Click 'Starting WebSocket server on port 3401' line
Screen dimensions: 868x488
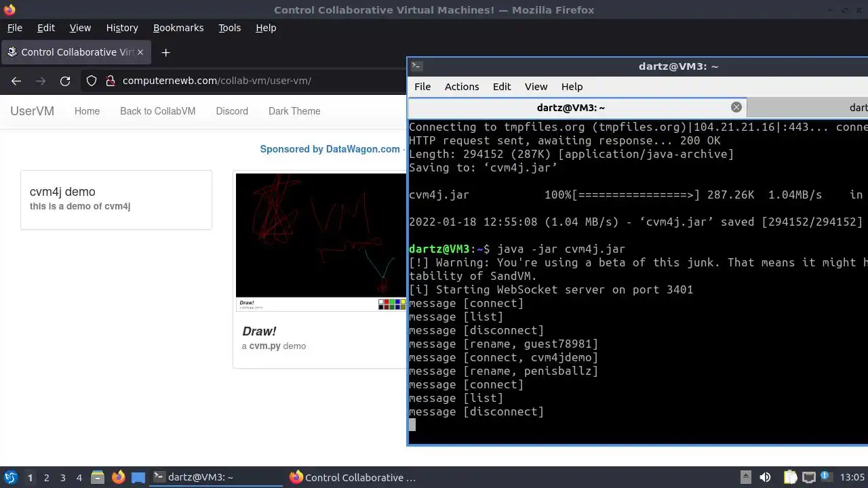point(551,290)
